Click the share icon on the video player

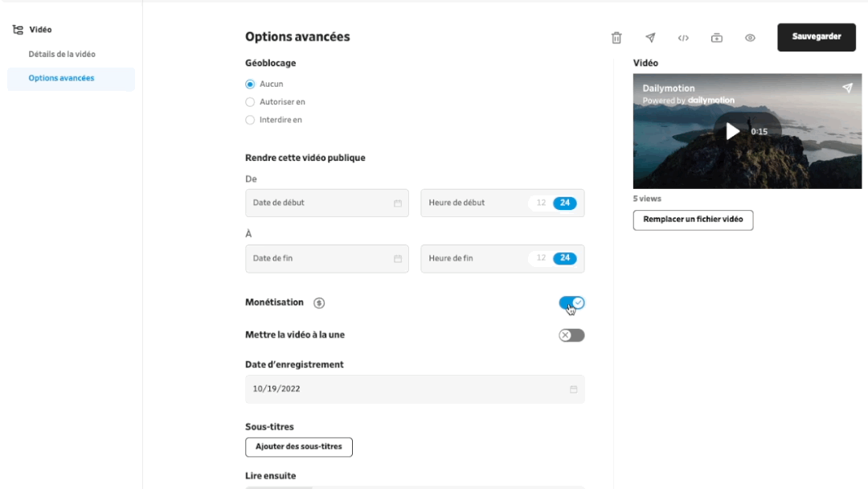coord(848,88)
